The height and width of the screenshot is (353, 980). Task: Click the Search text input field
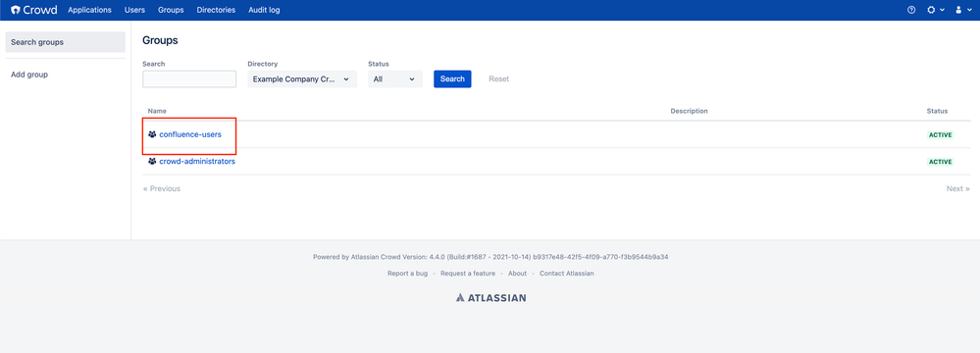pos(189,79)
